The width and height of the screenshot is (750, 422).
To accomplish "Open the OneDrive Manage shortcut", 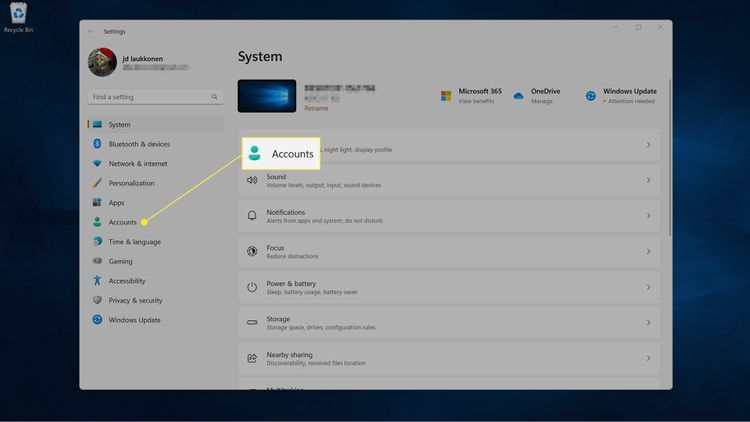I will pos(541,101).
